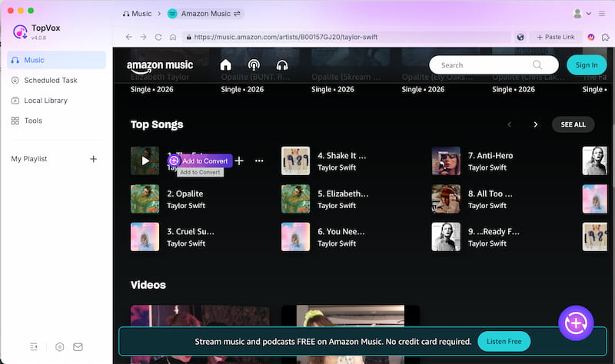The width and height of the screenshot is (615, 364).
Task: Open the Music section in sidebar
Action: [x=56, y=60]
